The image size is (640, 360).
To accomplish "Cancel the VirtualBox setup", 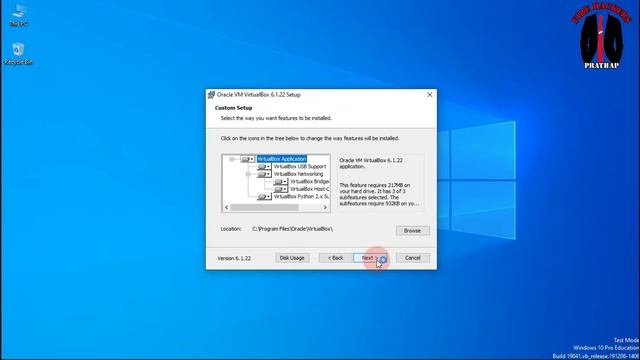I will [412, 258].
